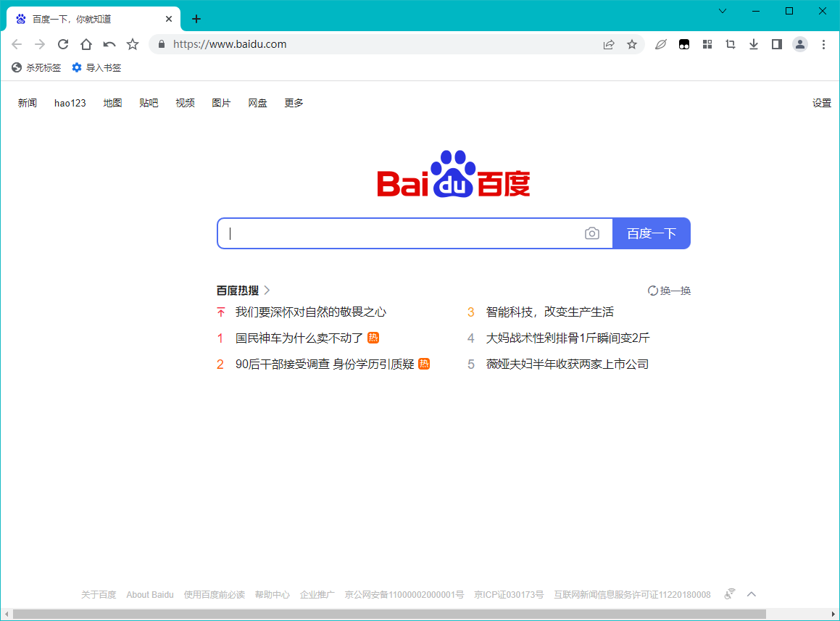Open 关于百度 footer link
Image resolution: width=840 pixels, height=621 pixels.
tap(99, 595)
